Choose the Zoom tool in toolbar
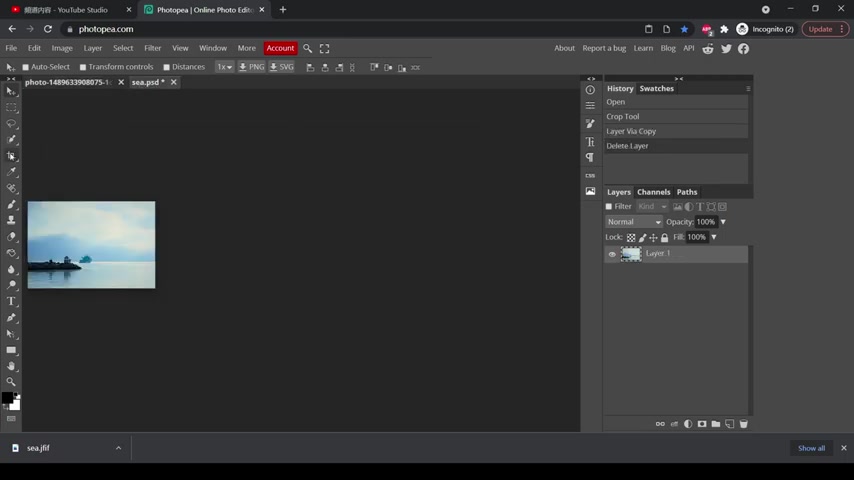Image resolution: width=854 pixels, height=480 pixels. tap(11, 382)
